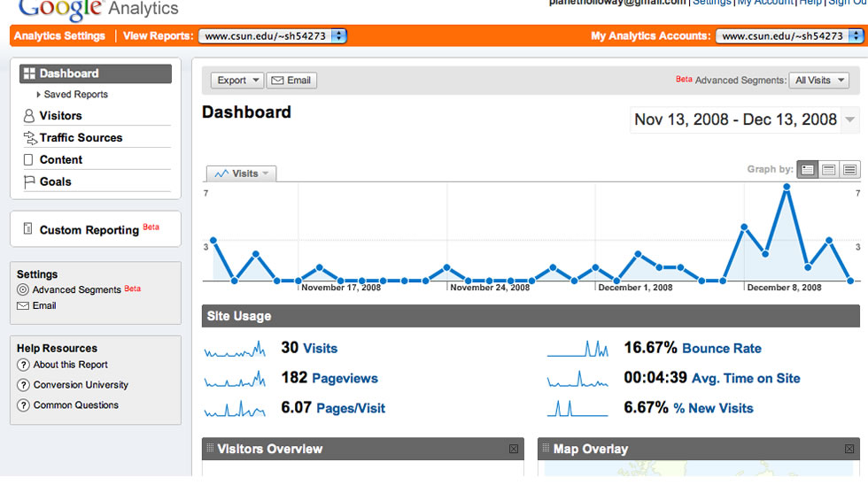Click the Bounce Rate sparkline thumbnail

[577, 349]
